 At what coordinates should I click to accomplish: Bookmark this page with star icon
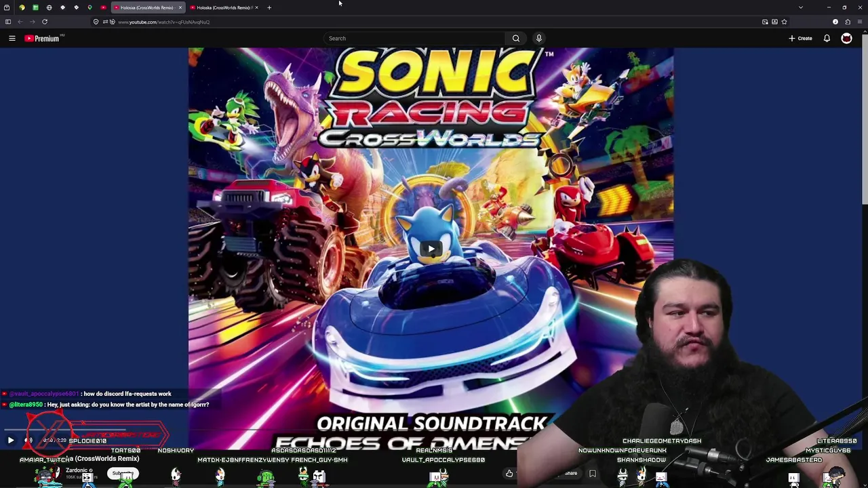tap(784, 22)
